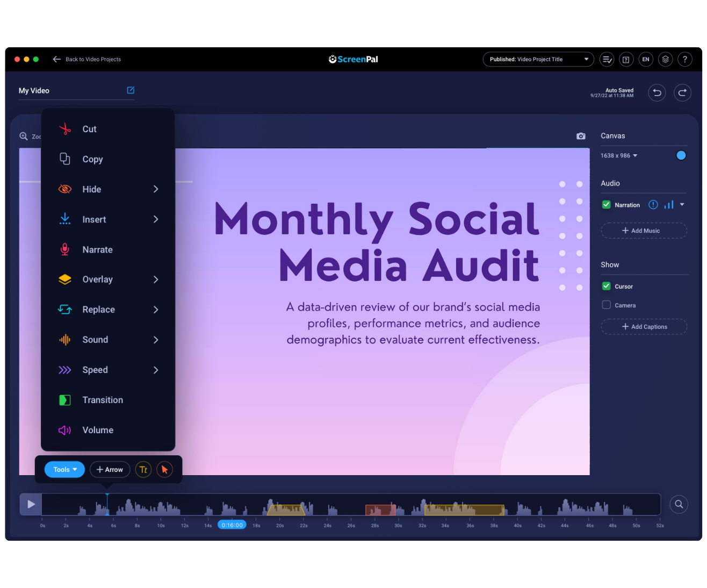The width and height of the screenshot is (707, 588).
Task: Change language using the EN icon
Action: coord(646,59)
